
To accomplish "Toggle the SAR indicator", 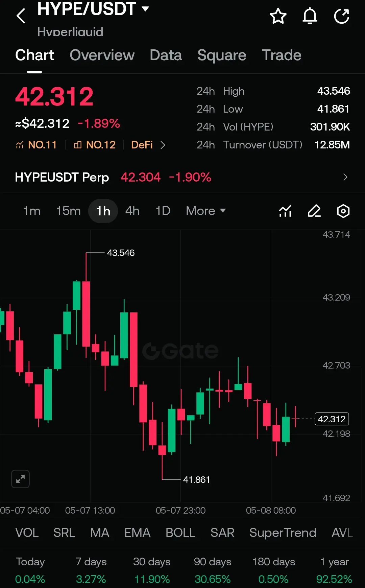I will pyautogui.click(x=222, y=533).
